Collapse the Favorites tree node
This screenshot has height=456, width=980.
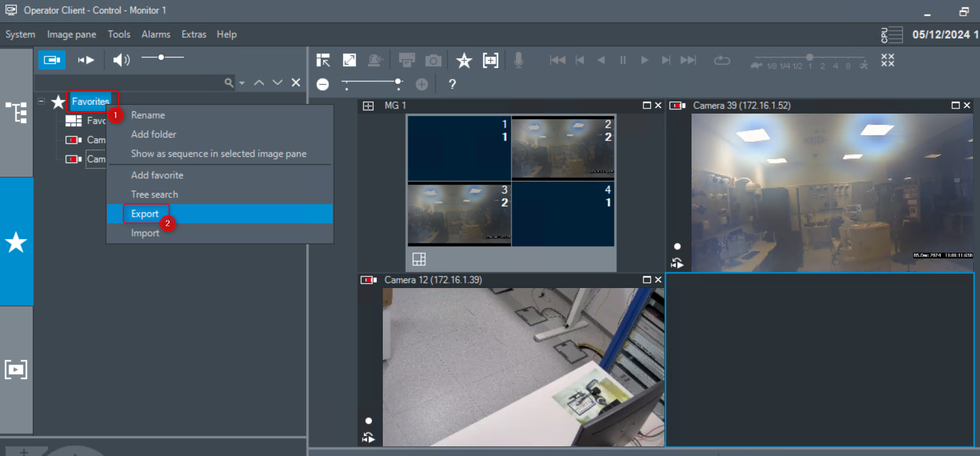tap(41, 101)
